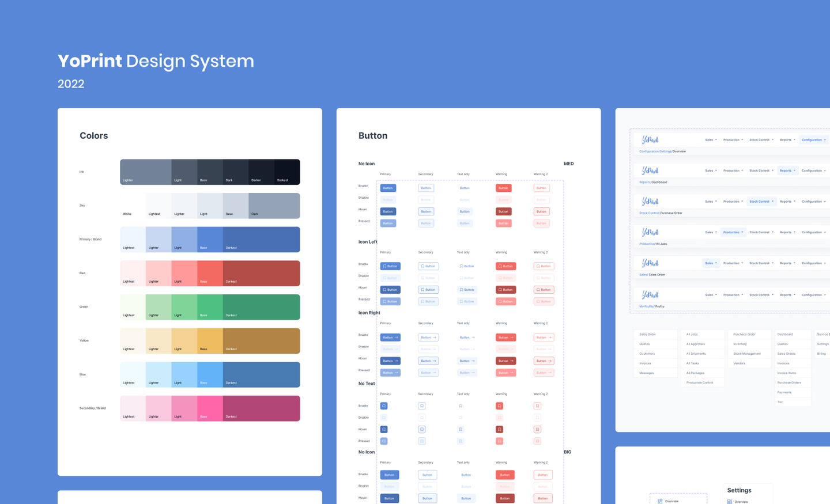Click the Enable Primary icon-only button under No Text
This screenshot has width=830, height=504.
(384, 406)
